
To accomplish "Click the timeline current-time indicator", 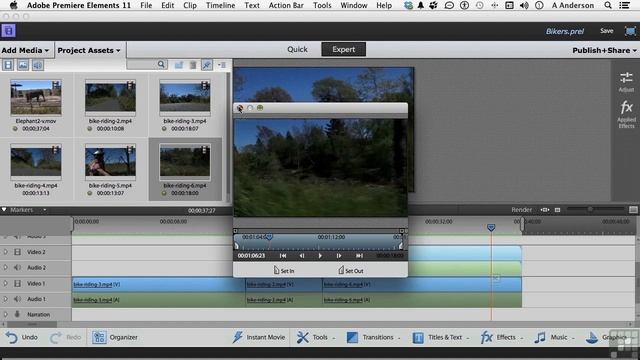I will [491, 227].
